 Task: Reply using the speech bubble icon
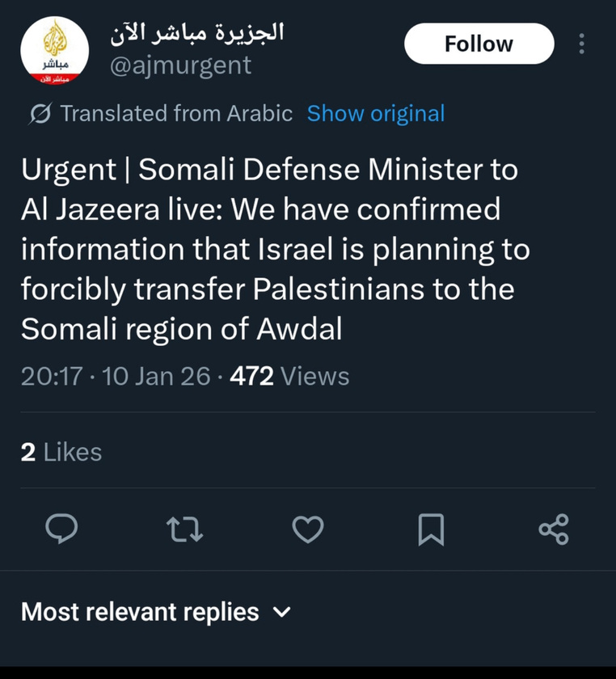(61, 529)
